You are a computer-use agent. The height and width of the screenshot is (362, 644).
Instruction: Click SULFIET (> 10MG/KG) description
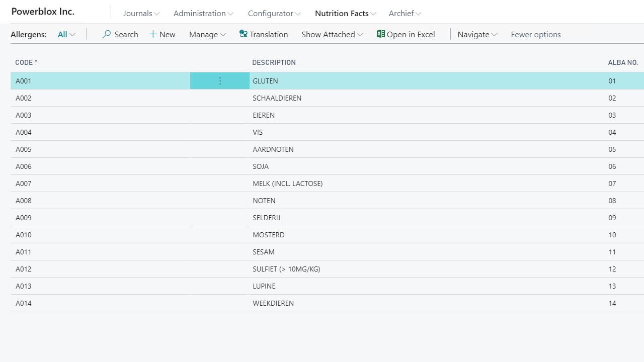(286, 269)
